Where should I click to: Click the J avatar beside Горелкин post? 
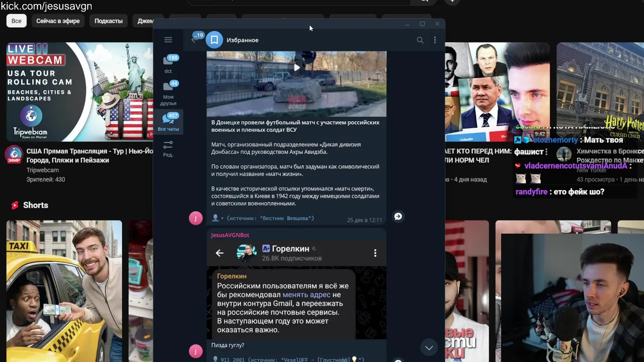click(196, 351)
